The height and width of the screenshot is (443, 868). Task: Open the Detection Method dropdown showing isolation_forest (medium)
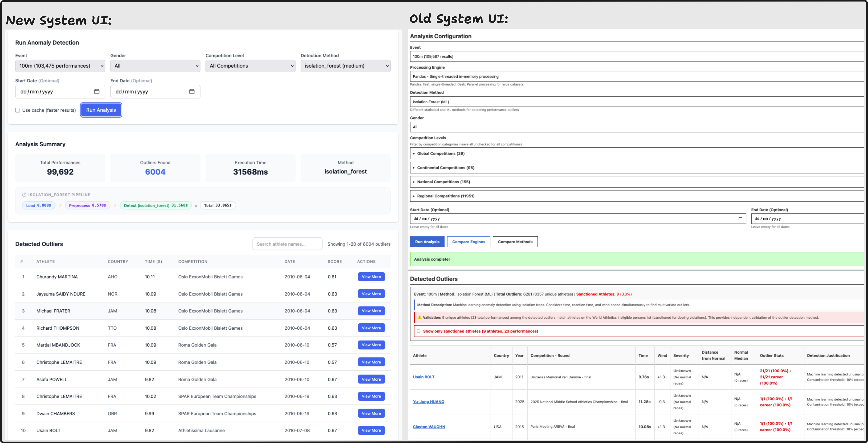coord(345,66)
